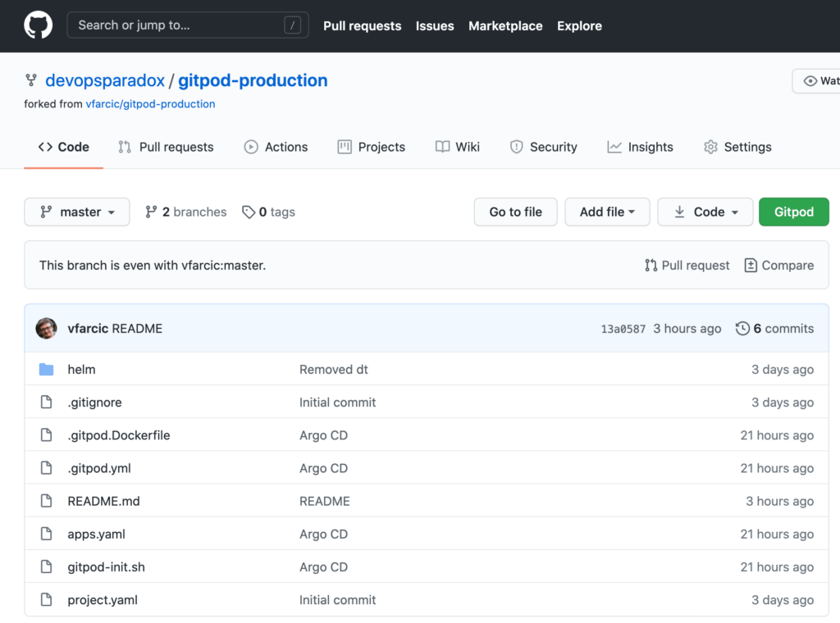Screen dimensions: 840x623
Task: Open the GitHub home logo
Action: tap(38, 25)
